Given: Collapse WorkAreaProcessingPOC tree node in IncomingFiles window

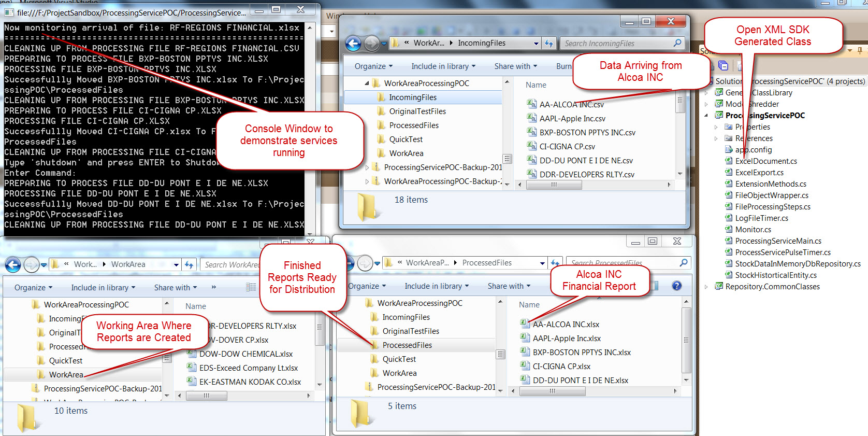Looking at the screenshot, I should click(x=367, y=83).
